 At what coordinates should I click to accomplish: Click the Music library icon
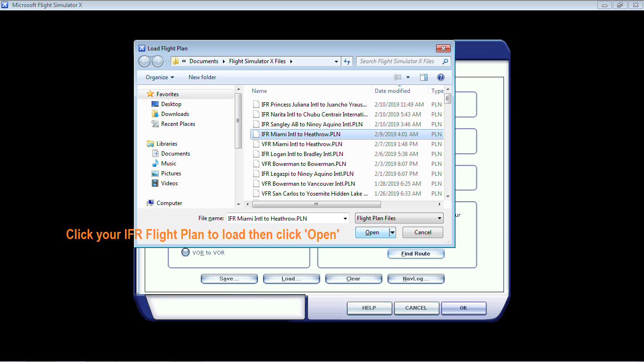155,164
